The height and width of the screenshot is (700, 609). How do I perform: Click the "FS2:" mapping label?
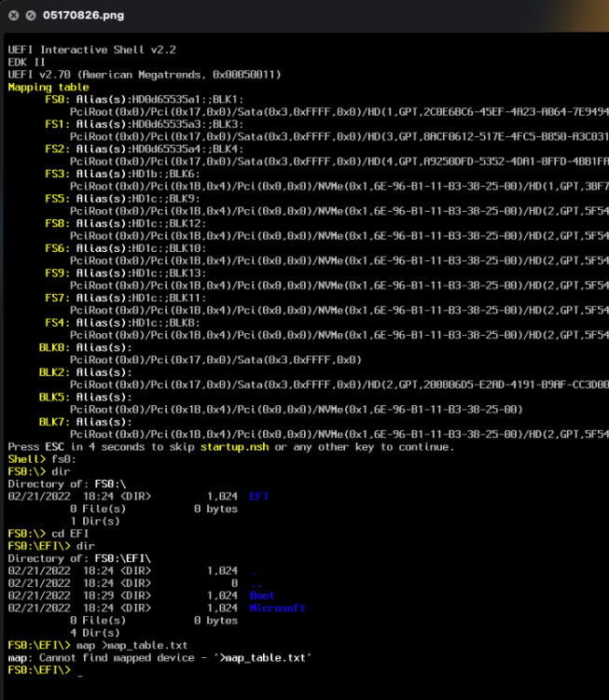pyautogui.click(x=58, y=148)
